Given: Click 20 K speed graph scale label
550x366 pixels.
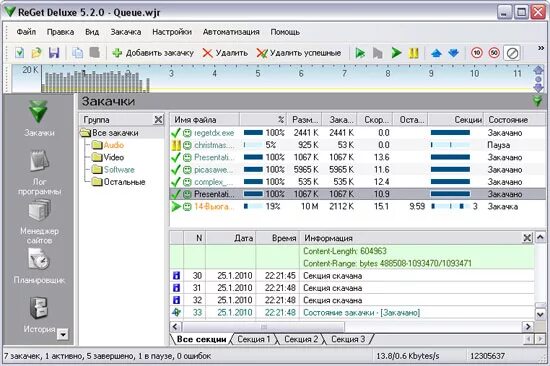Looking at the screenshot, I should (x=30, y=70).
